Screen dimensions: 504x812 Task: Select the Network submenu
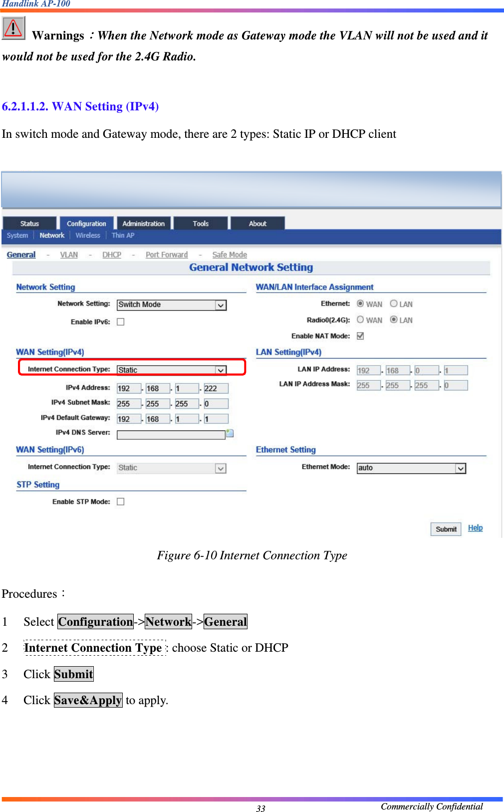52,235
